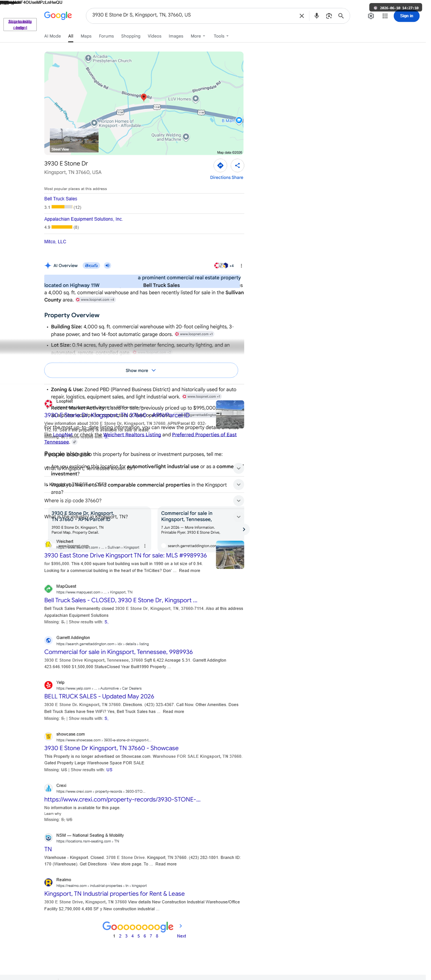Click 'Show results with: US' link under Showcase
431x980 pixels.
tap(109, 770)
